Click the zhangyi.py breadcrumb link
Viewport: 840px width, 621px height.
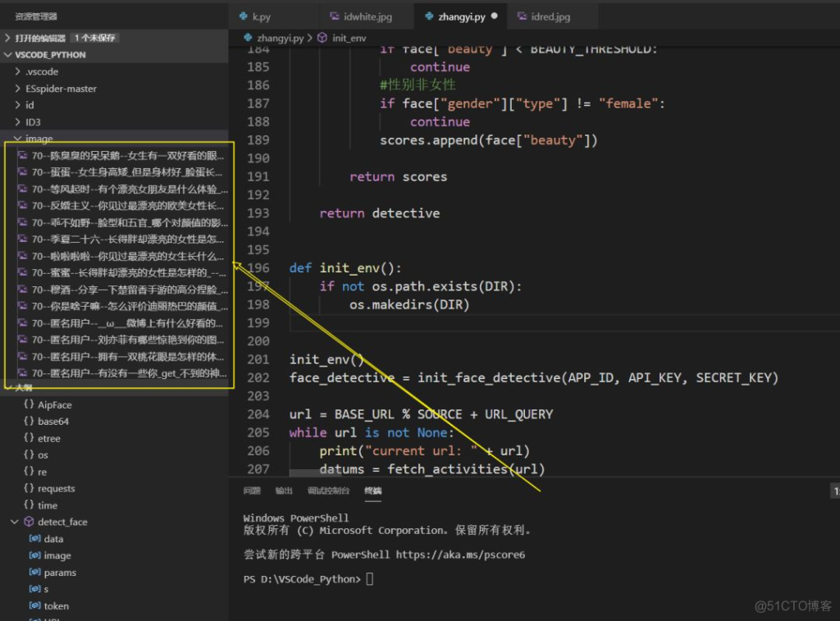click(280, 38)
